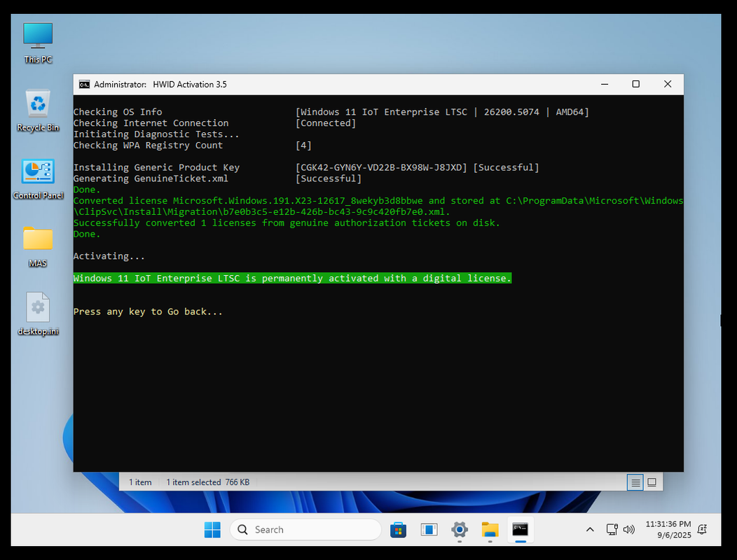This screenshot has height=560, width=737.
Task: Open File Explorer from taskbar
Action: point(490,529)
